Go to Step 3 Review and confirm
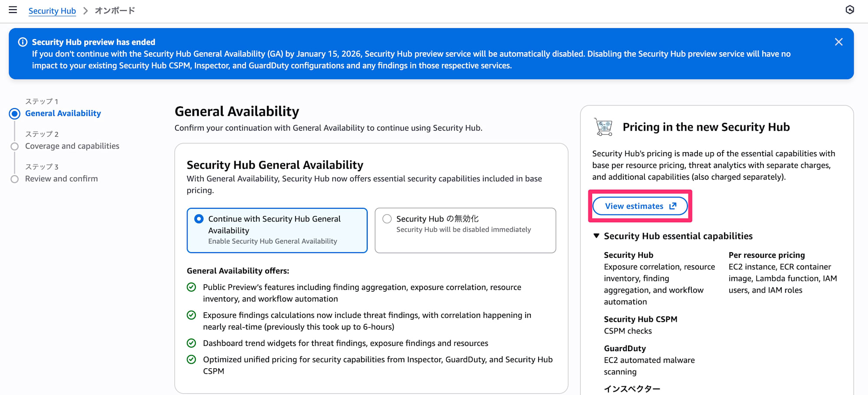 pos(61,178)
